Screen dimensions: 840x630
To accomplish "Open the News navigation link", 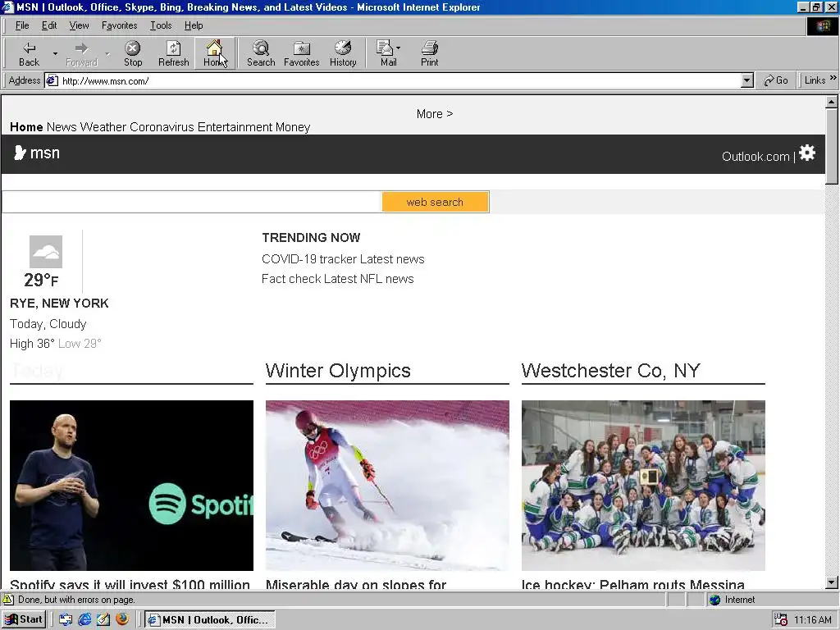I will [x=62, y=127].
